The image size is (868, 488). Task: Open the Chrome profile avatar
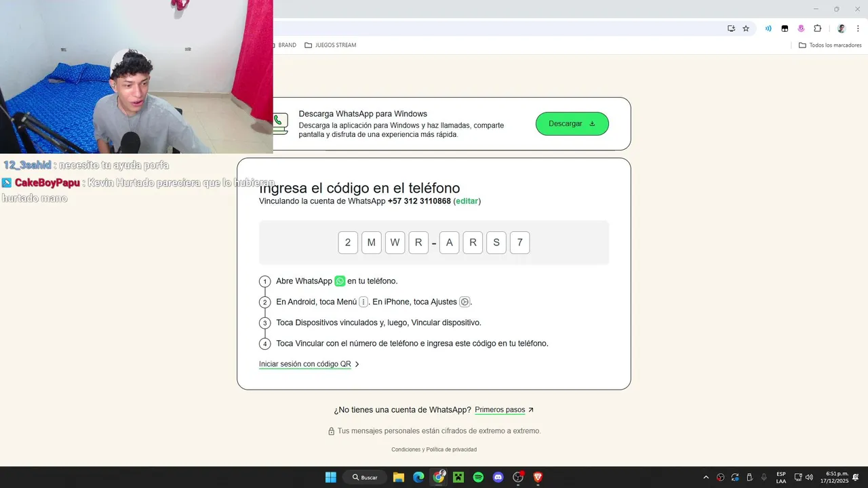pyautogui.click(x=842, y=28)
